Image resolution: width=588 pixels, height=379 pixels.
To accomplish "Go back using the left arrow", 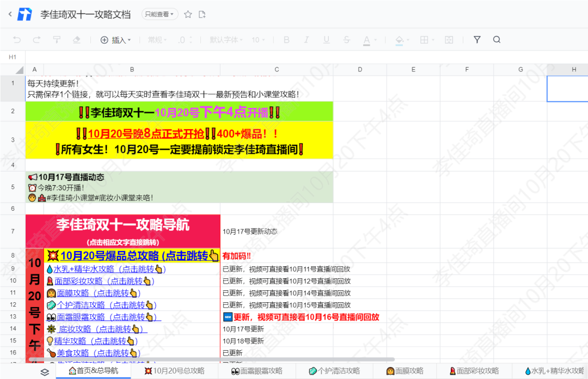I will point(10,14).
